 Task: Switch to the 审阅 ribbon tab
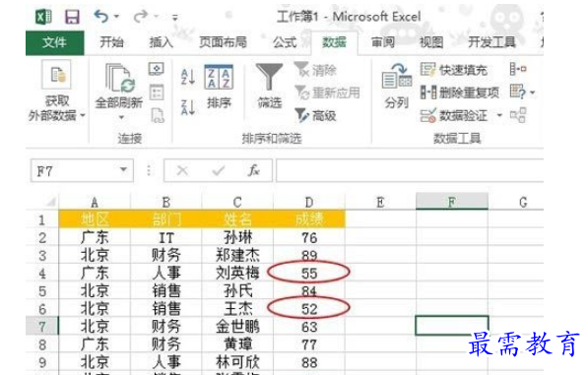[x=383, y=42]
